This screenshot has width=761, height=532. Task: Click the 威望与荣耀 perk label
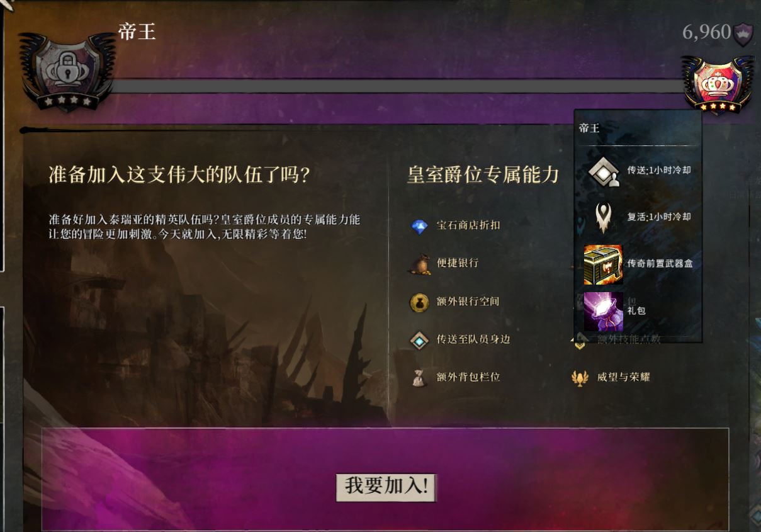pos(623,377)
